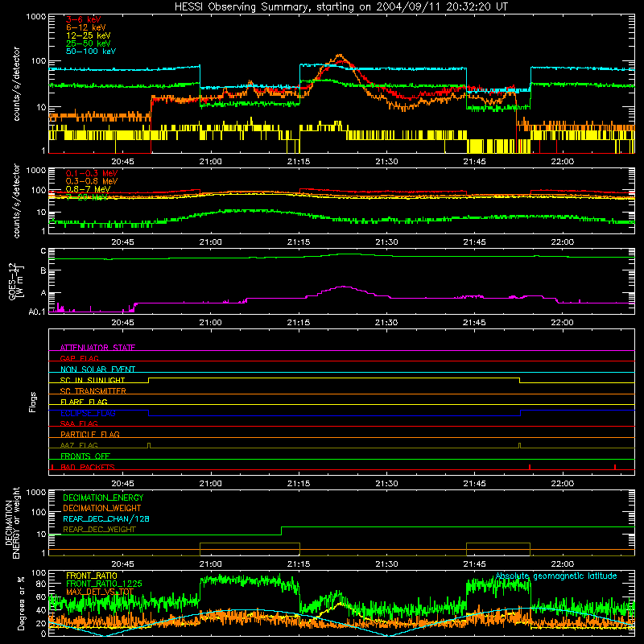The image size is (644, 644).
Task: Select the REAR_DEC_CHAN/128 legend label
Action: pyautogui.click(x=106, y=518)
